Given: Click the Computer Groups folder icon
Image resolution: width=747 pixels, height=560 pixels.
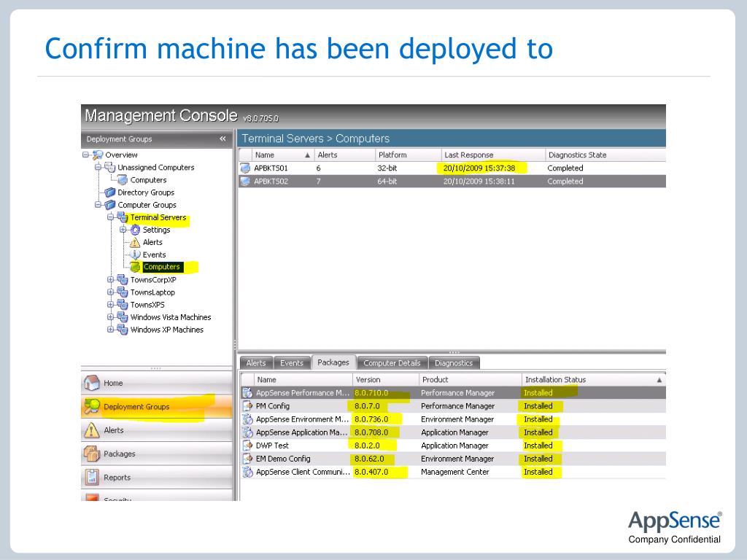Looking at the screenshot, I should pyautogui.click(x=110, y=205).
